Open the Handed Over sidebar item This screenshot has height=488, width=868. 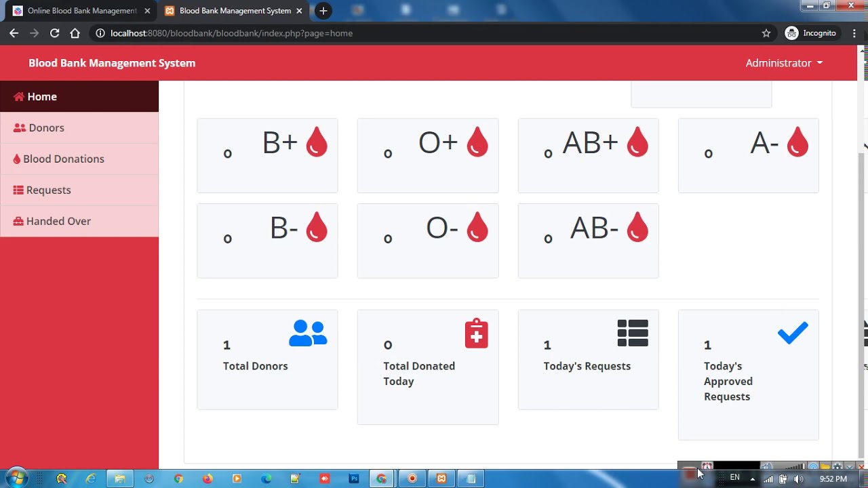pyautogui.click(x=79, y=221)
